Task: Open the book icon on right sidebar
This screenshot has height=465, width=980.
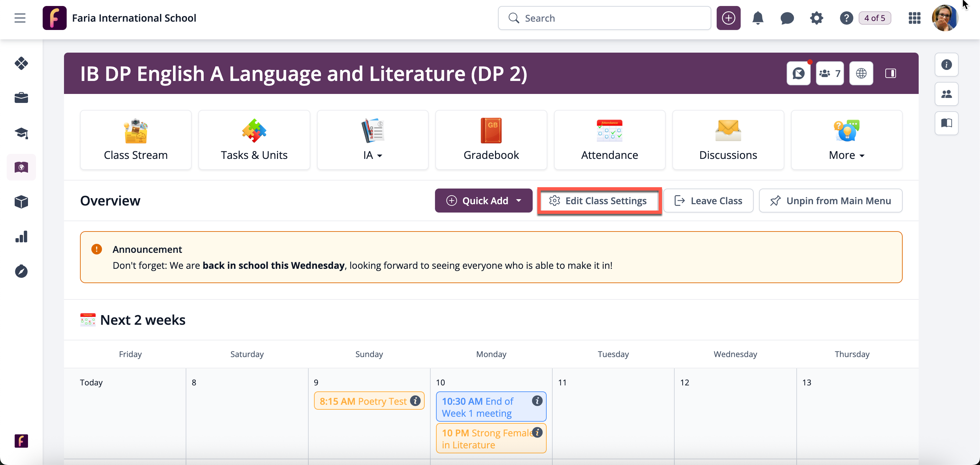Action: (946, 123)
